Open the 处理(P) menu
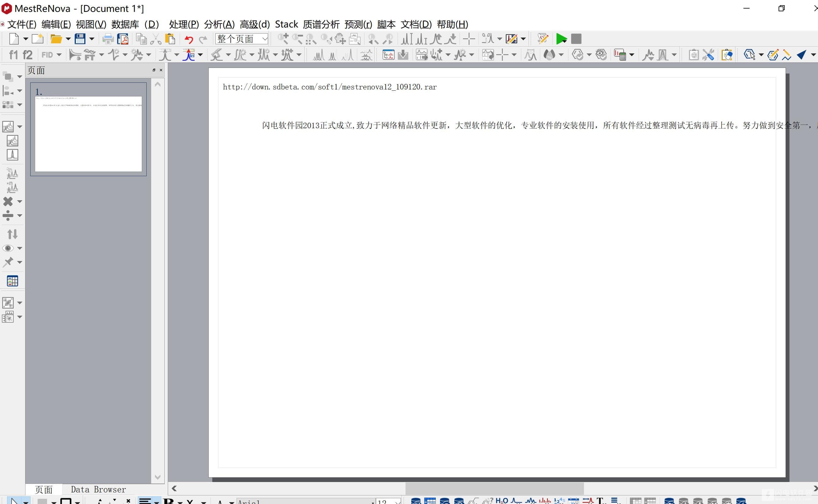 pos(184,24)
